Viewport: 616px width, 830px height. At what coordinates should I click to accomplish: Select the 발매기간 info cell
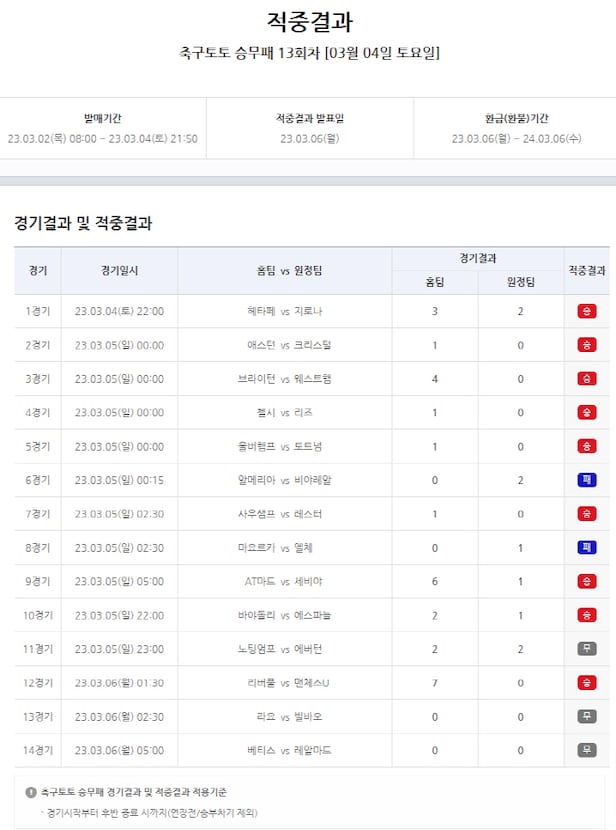click(102, 128)
